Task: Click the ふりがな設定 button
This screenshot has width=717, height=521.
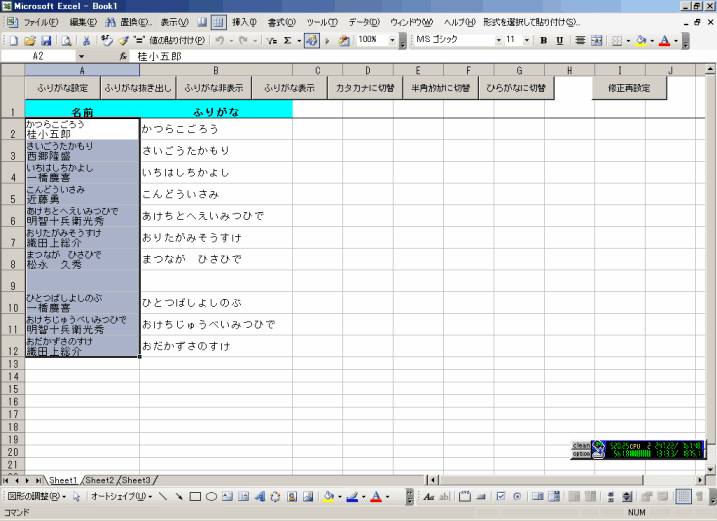Action: click(63, 88)
